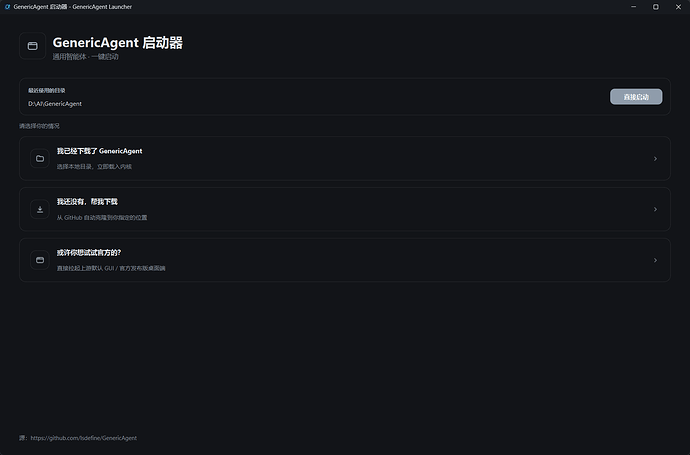Click the 选择本地目录 description text

(x=94, y=166)
